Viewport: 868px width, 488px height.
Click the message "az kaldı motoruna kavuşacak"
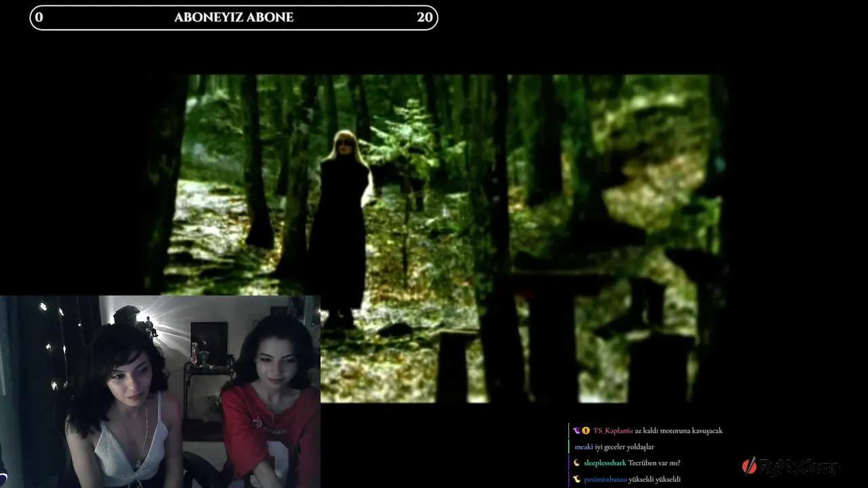point(679,430)
